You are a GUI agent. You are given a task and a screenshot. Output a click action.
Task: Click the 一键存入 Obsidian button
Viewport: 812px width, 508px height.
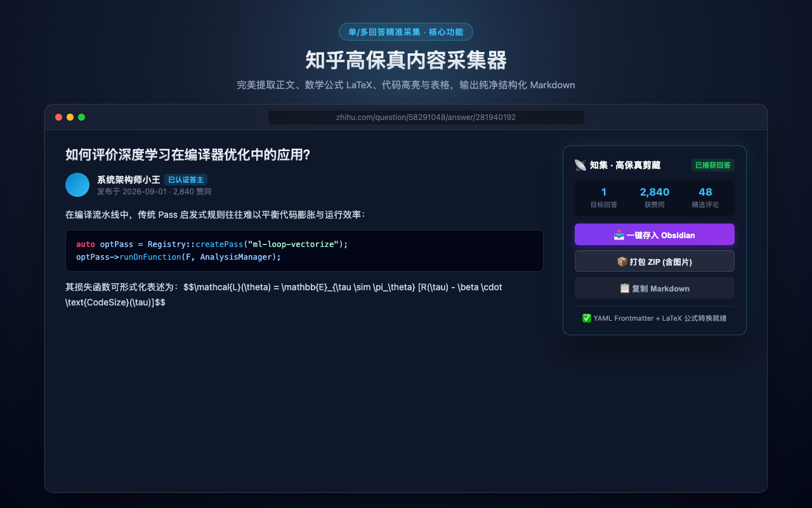654,234
